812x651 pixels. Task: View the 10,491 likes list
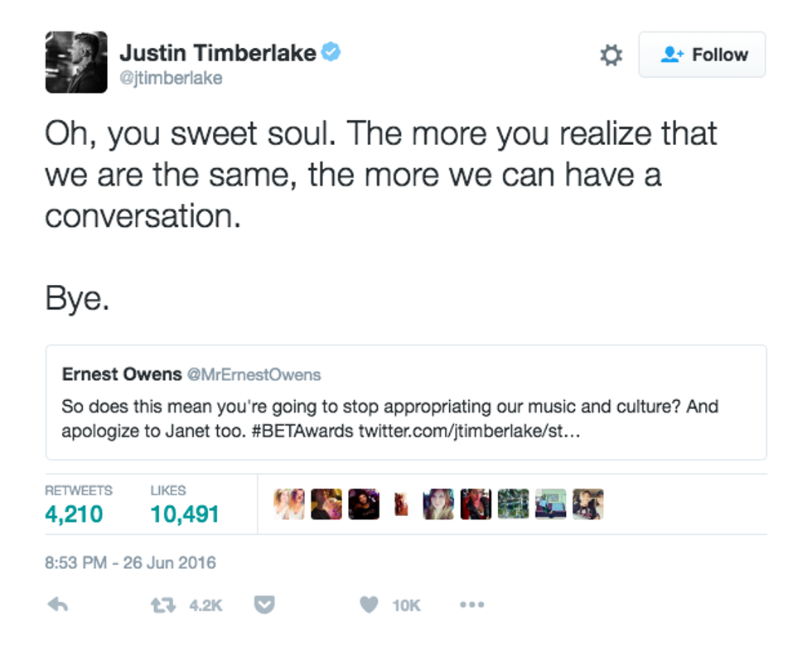tap(185, 514)
